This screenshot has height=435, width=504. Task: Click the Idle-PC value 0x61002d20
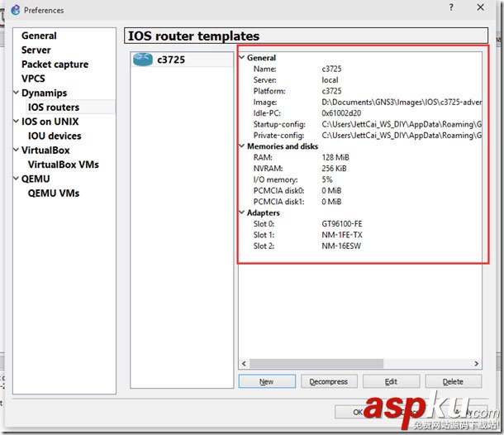(x=341, y=113)
